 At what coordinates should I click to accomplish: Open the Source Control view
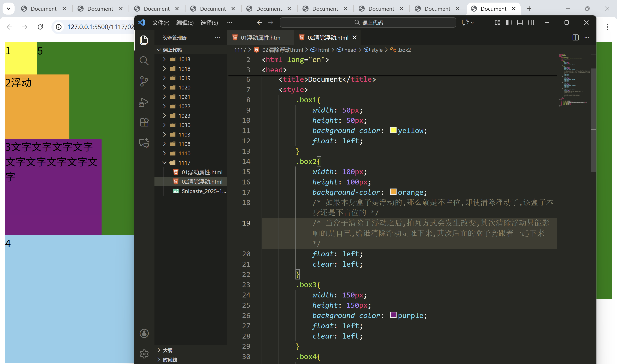144,81
